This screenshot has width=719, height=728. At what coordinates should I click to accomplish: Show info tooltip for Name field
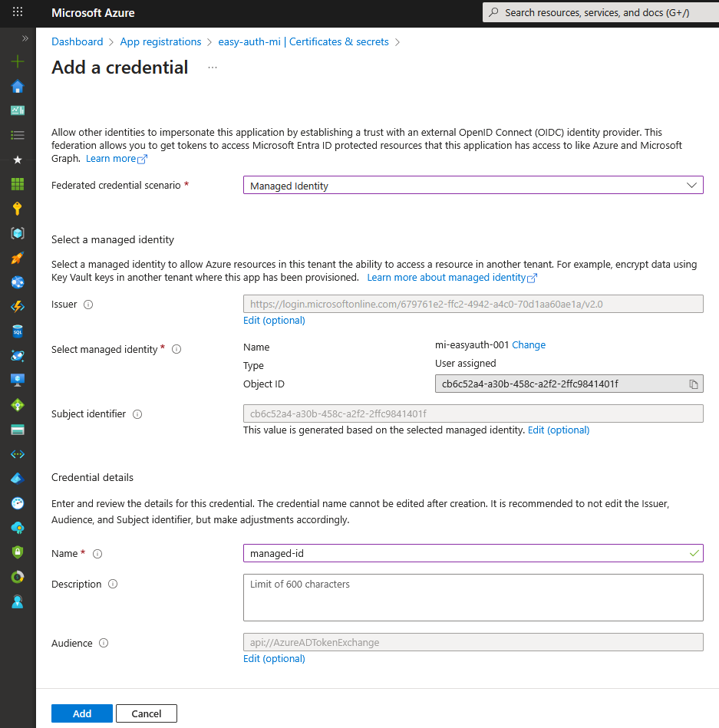click(97, 553)
